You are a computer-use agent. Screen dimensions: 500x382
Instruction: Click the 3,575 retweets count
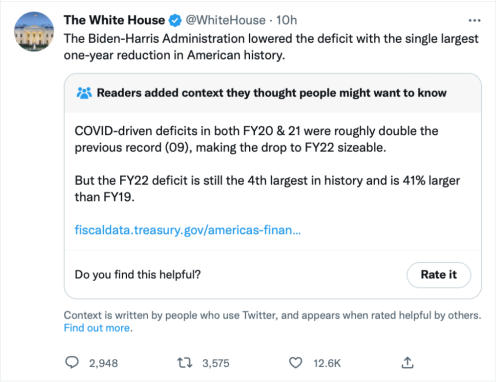click(x=216, y=363)
